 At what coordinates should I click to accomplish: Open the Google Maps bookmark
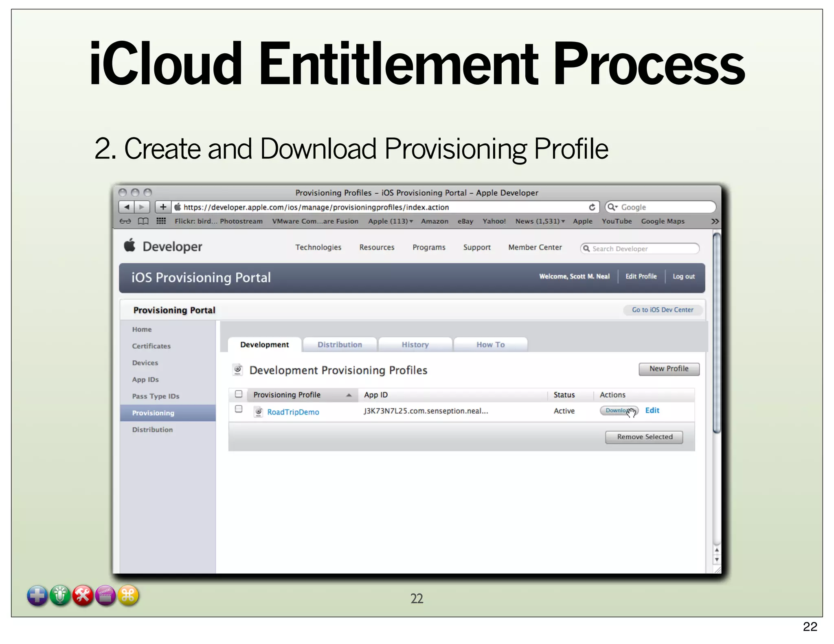(x=663, y=221)
